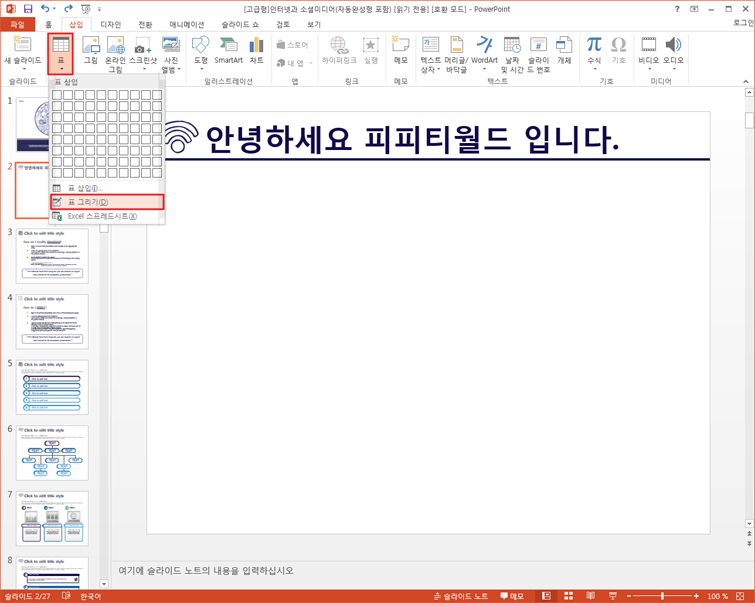The width and height of the screenshot is (755, 603).
Task: Switch to Slide Sorter view in status bar
Action: click(x=568, y=596)
